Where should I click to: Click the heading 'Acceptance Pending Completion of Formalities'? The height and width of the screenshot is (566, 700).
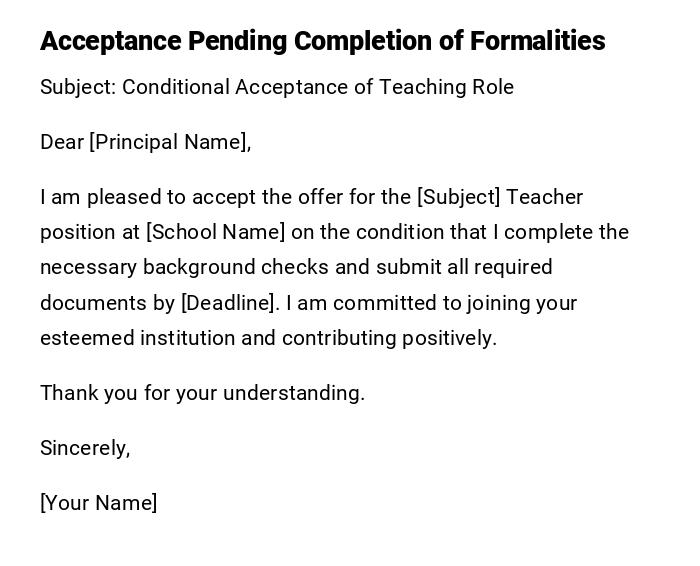click(x=322, y=41)
